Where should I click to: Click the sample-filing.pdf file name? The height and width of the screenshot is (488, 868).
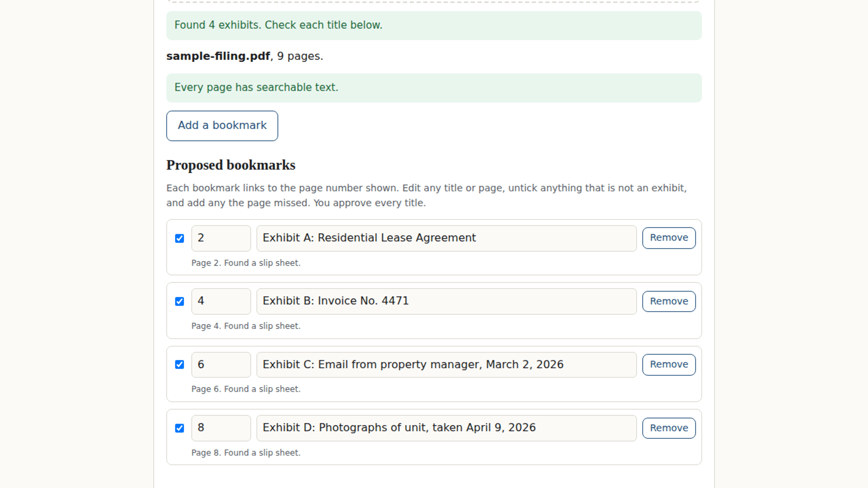tap(218, 56)
